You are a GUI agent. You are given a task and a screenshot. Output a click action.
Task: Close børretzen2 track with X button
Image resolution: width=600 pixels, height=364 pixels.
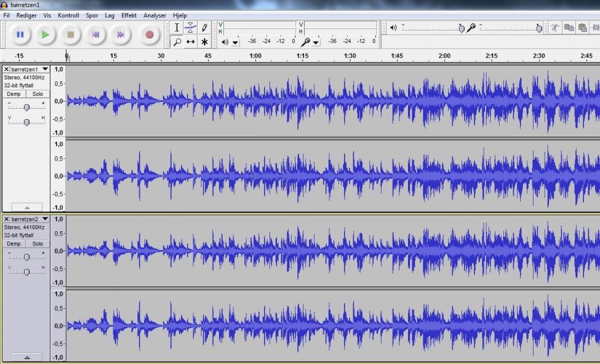(6, 220)
